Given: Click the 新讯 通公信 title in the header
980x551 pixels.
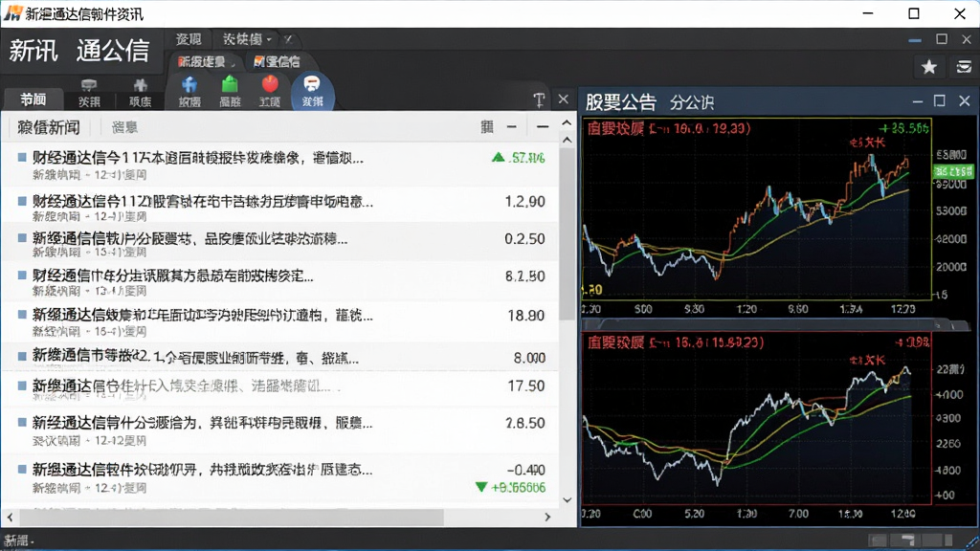Looking at the screenshot, I should coord(79,51).
